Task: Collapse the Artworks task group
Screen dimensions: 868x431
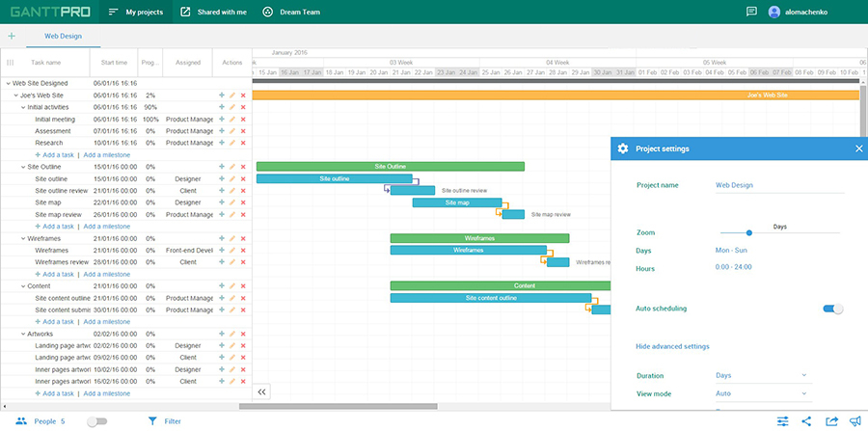Action: [23, 335]
